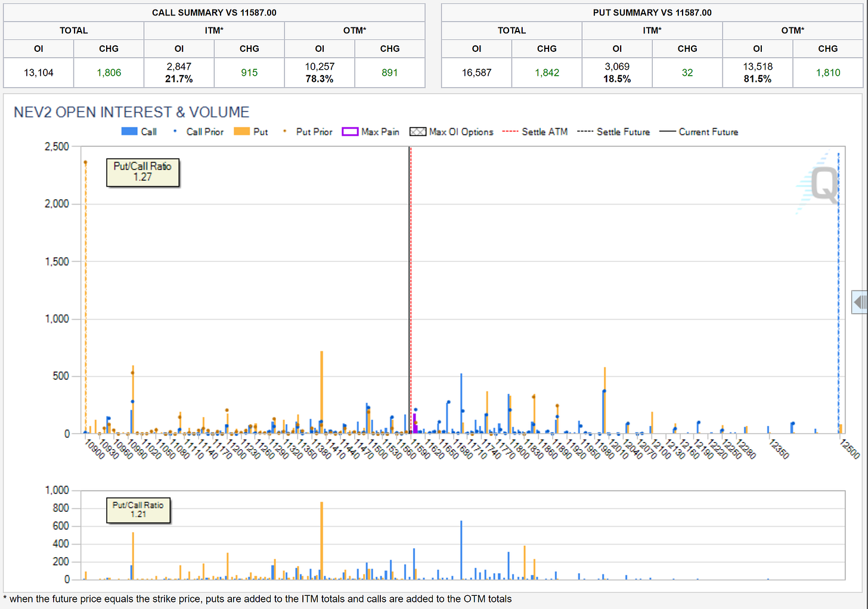Click the Settle ATM legend line
Image resolution: width=868 pixels, height=609 pixels.
510,132
